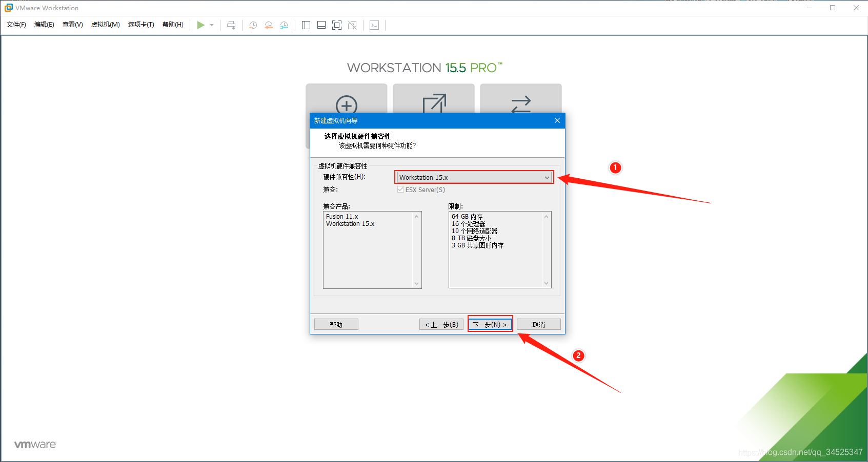The height and width of the screenshot is (462, 868).
Task: Toggle the ESX Server(S) checkbox
Action: 400,190
